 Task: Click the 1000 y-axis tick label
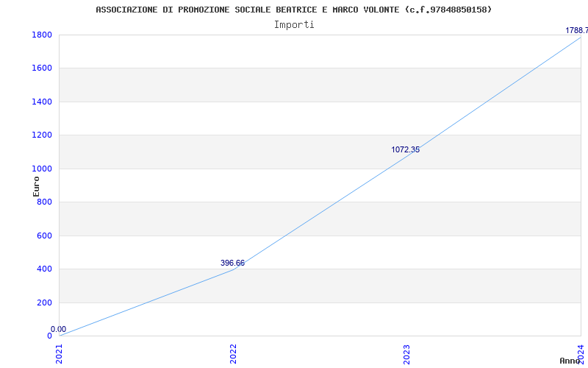42,169
